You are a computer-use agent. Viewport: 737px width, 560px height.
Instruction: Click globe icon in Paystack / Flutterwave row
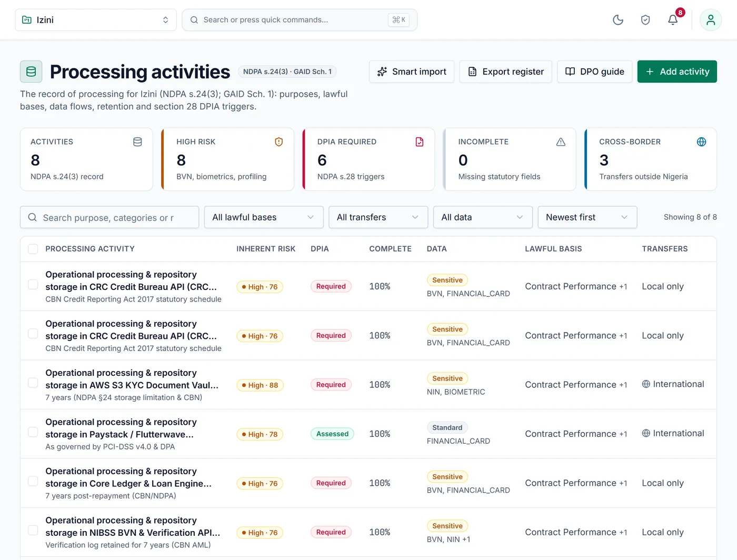tap(646, 433)
